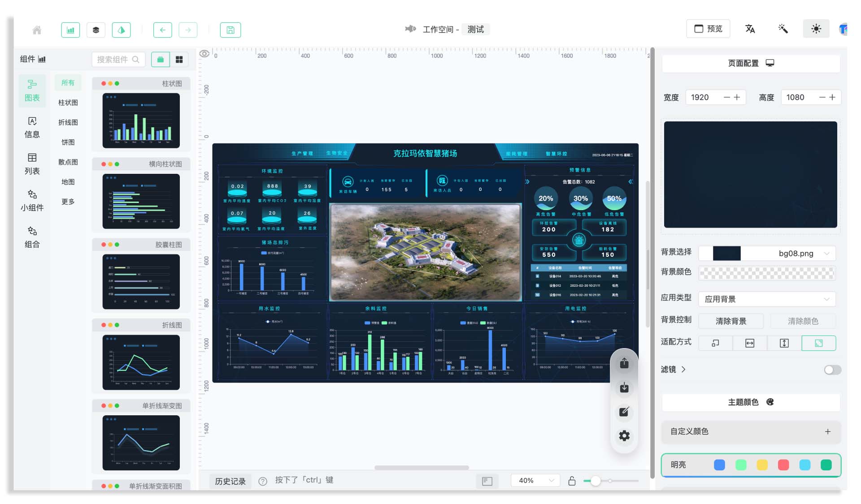The height and width of the screenshot is (504, 861).
Task: Select the 列表 tables category
Action: pos(32,164)
